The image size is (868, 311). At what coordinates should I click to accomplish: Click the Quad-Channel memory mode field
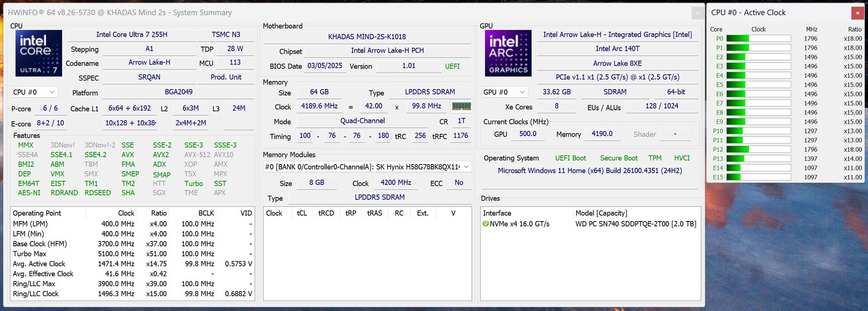[x=363, y=121]
